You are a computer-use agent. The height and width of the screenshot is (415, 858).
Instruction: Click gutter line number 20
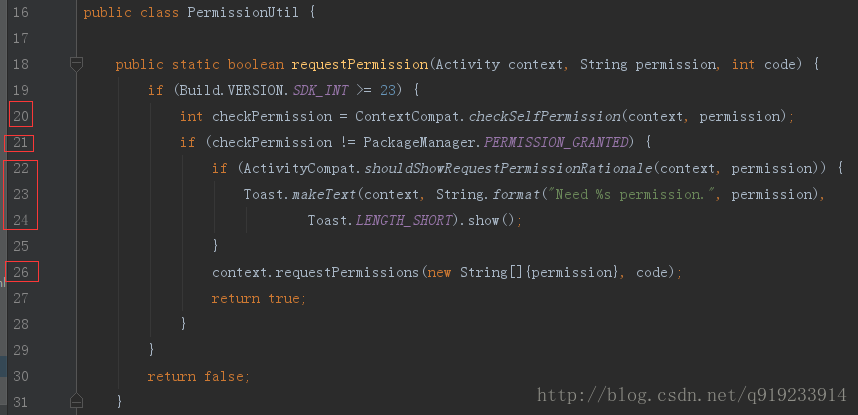click(21, 116)
